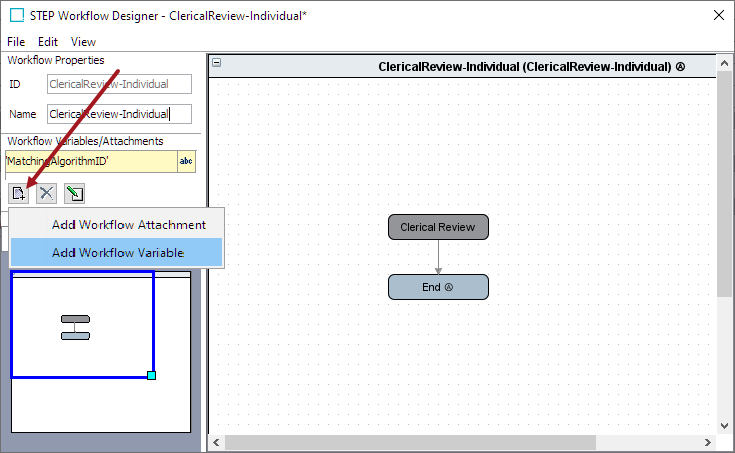Open the File menu

(16, 42)
